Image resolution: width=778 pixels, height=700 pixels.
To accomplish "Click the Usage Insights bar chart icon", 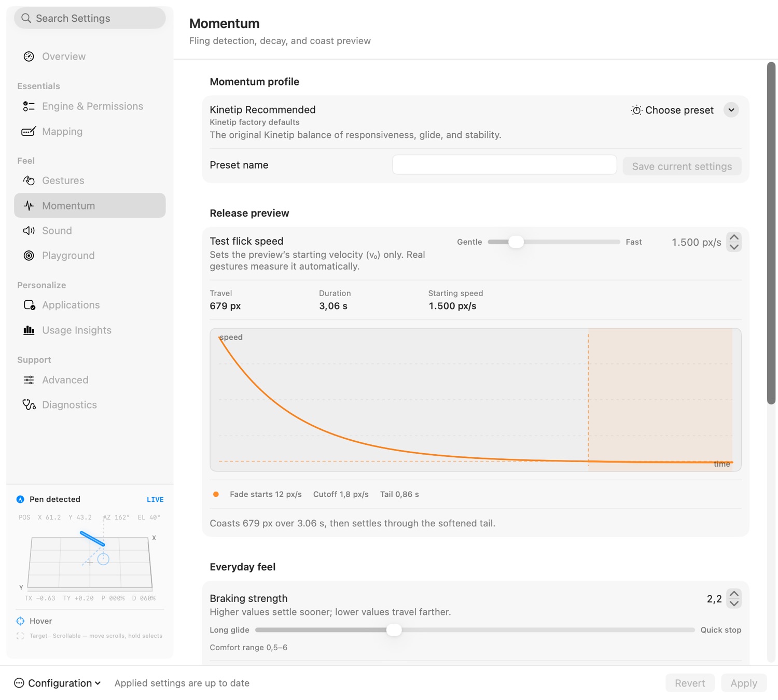I will click(29, 330).
